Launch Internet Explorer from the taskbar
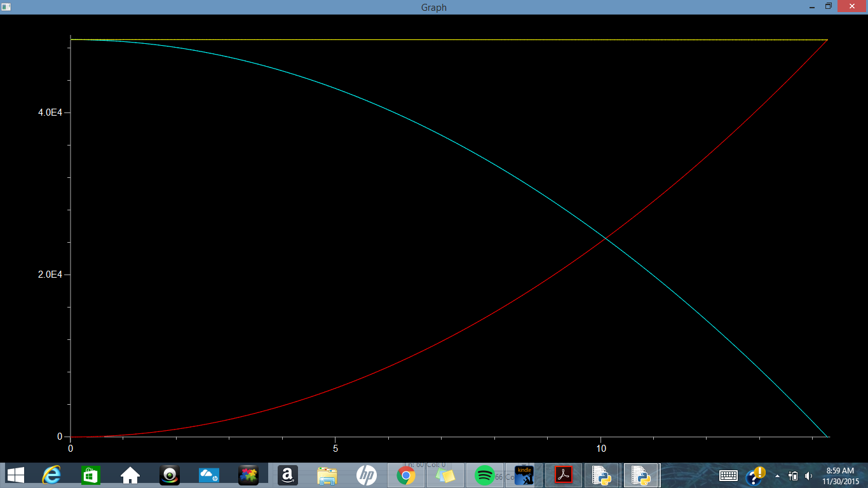868x488 pixels. [x=51, y=475]
